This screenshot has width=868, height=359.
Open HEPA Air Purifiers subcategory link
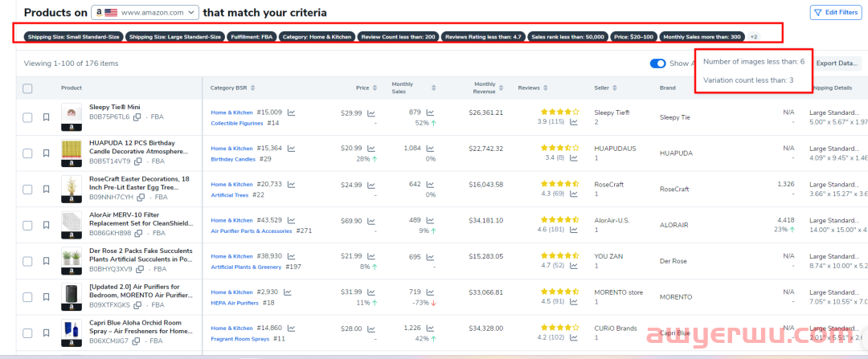pyautogui.click(x=235, y=303)
